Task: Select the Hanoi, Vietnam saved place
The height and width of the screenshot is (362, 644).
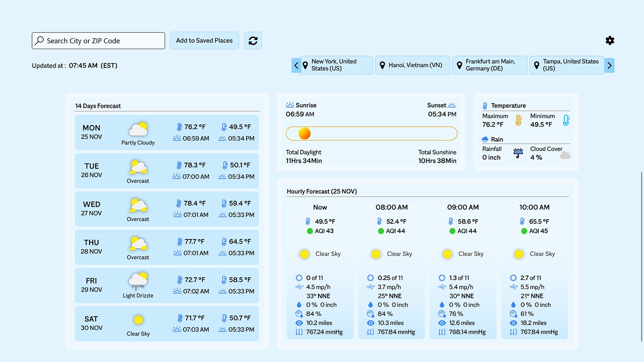Action: point(413,65)
